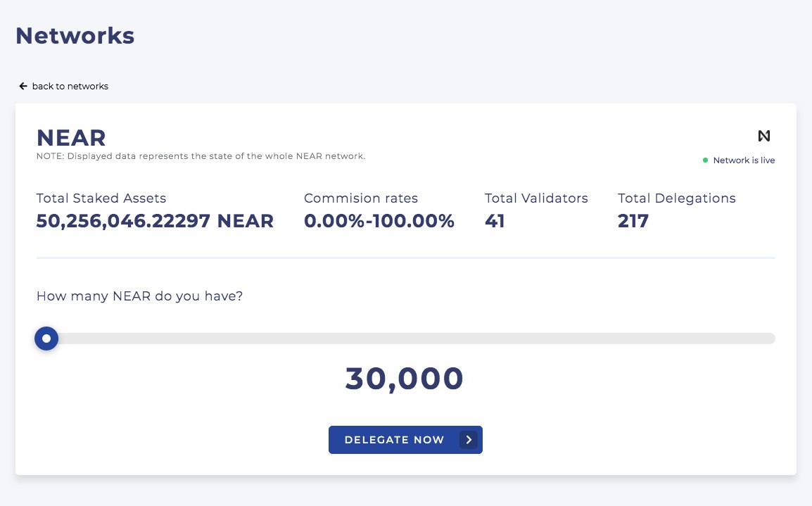Select the 30,000 amount value
This screenshot has height=506, width=812.
[405, 379]
